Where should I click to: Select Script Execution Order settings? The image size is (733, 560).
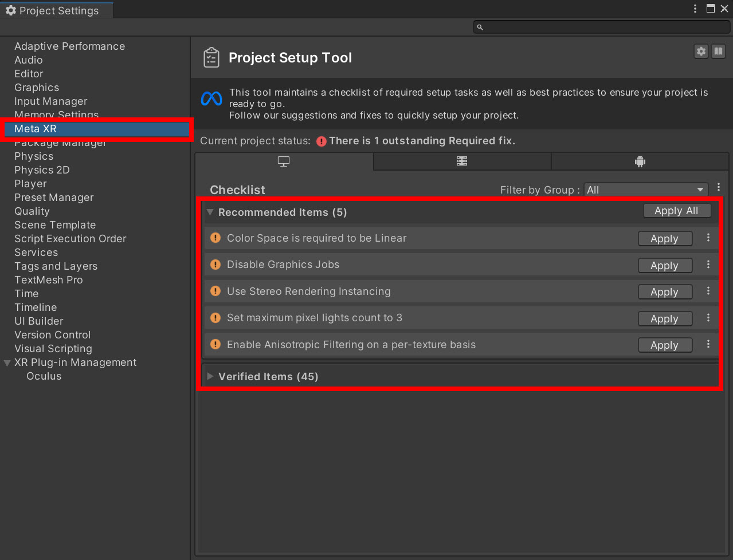pyautogui.click(x=70, y=239)
